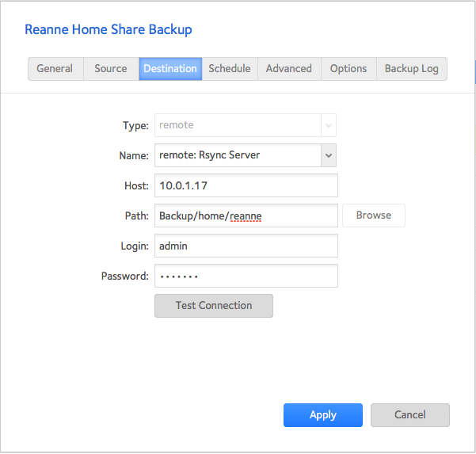
Task: Expand the Type dropdown arrow
Action: [329, 125]
